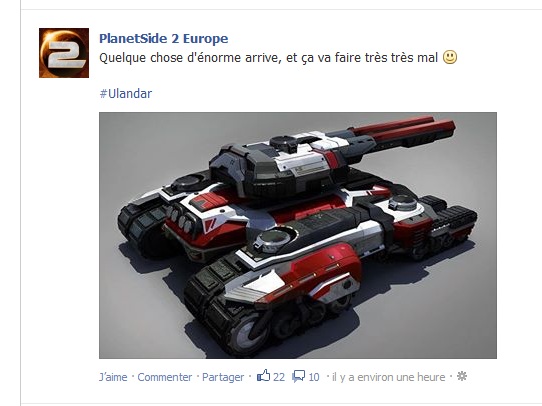Viewport: 542px width, 406px height.
Task: Open the PlanetSide 2 profile picture
Action: click(x=64, y=53)
